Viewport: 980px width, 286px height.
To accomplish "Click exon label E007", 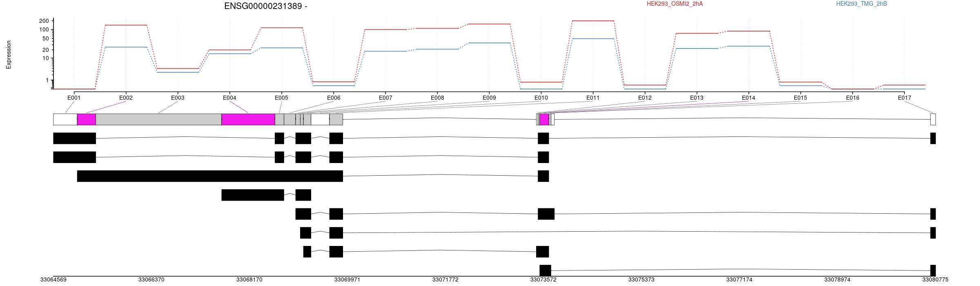I will coord(385,98).
